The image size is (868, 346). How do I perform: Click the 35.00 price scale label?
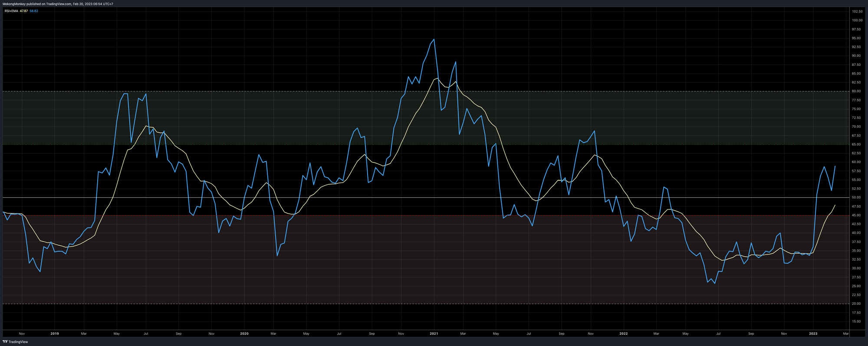[857, 251]
